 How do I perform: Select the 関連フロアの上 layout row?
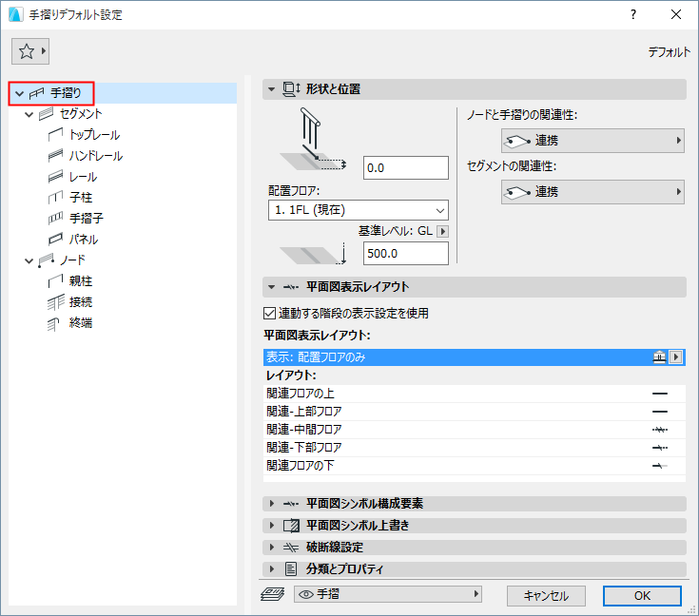click(475, 394)
